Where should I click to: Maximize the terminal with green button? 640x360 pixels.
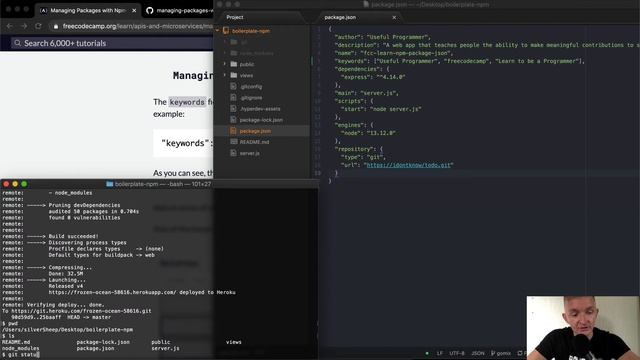coord(24,184)
